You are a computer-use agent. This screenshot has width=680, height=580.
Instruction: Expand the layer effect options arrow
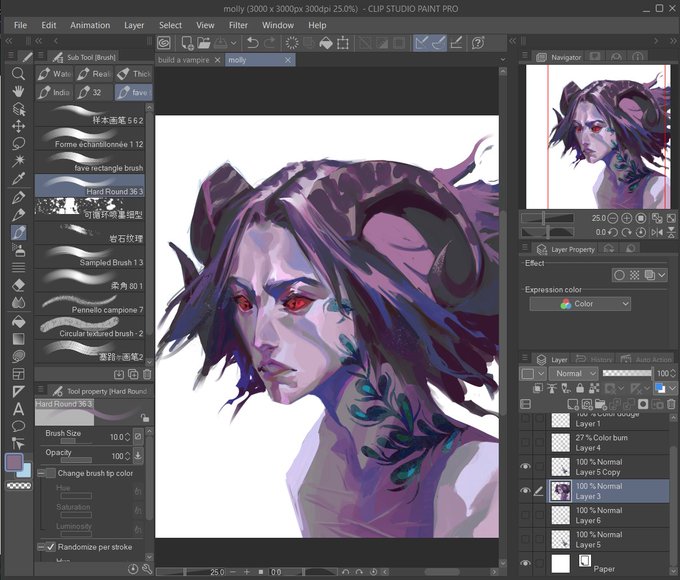[662, 275]
